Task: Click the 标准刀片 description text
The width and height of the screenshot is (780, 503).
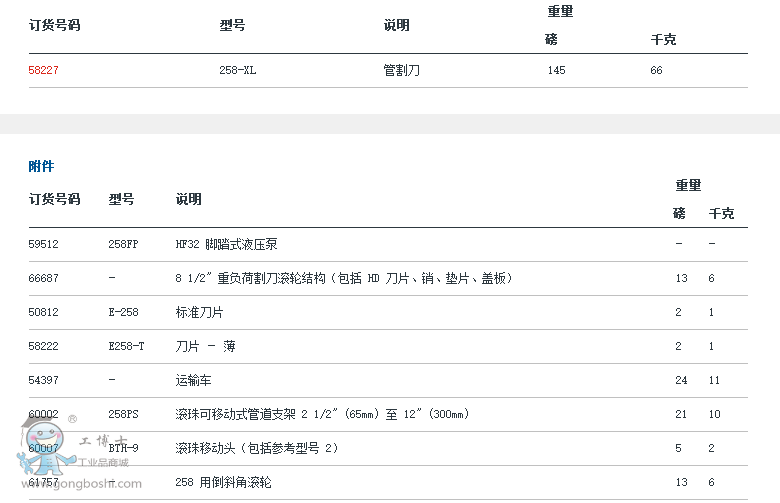Action: pyautogui.click(x=200, y=312)
